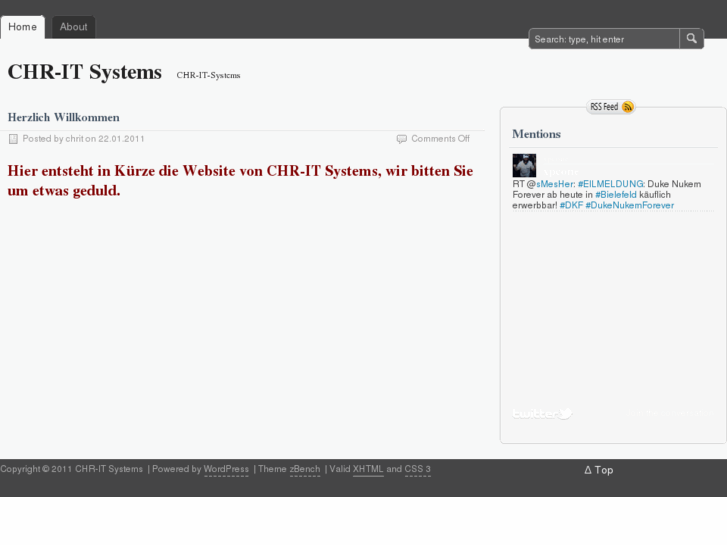Open the orange RSS feed icon
This screenshot has height=545, width=727.
coord(627,107)
